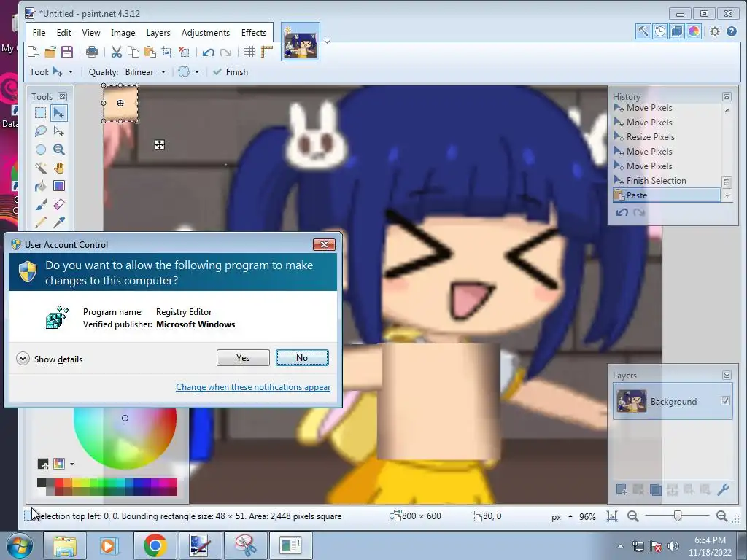Select the Lasso Select tool
Viewport: 747px width, 560px height.
click(41, 131)
